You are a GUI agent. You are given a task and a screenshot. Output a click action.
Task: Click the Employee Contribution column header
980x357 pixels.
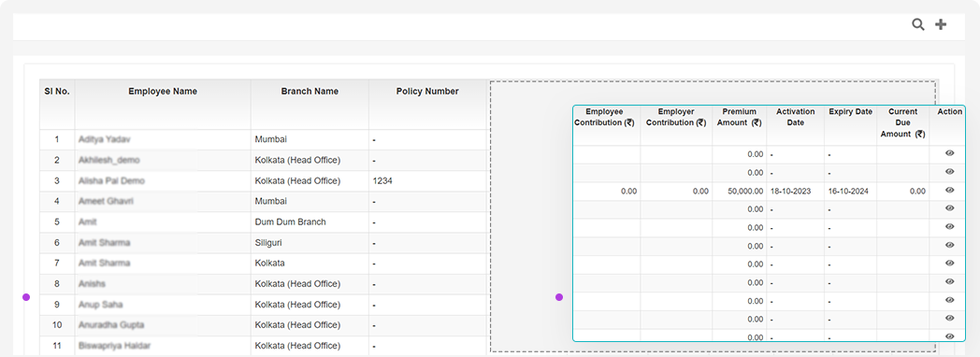pyautogui.click(x=604, y=118)
